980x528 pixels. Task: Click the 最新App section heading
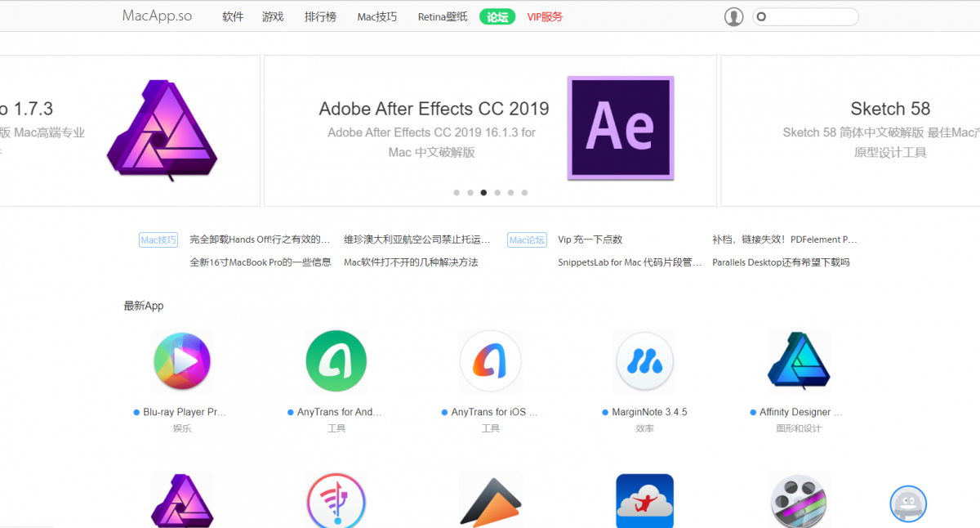tap(144, 306)
